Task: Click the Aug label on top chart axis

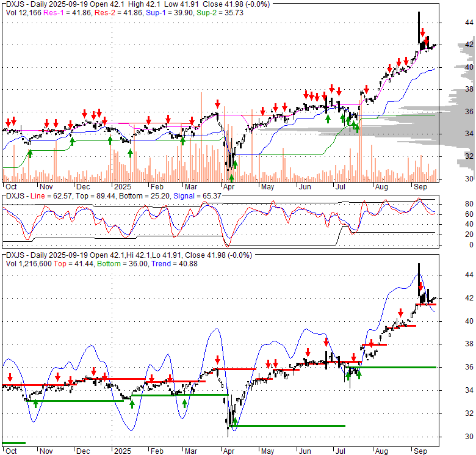Action: 381,187
